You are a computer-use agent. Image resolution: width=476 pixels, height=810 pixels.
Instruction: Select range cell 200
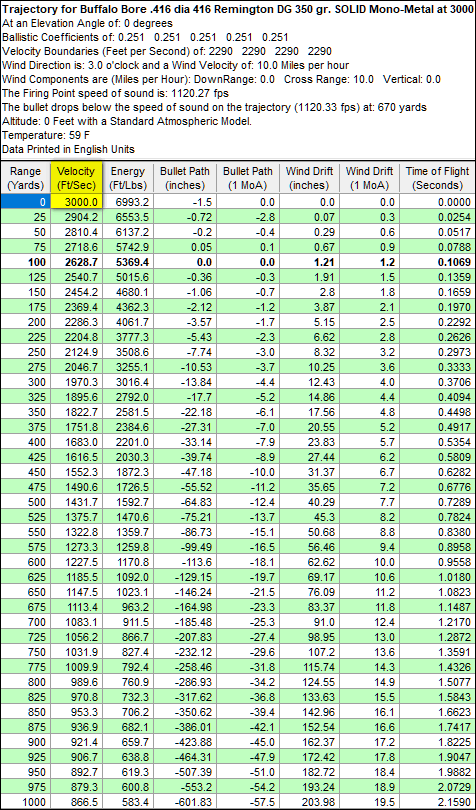coord(25,322)
